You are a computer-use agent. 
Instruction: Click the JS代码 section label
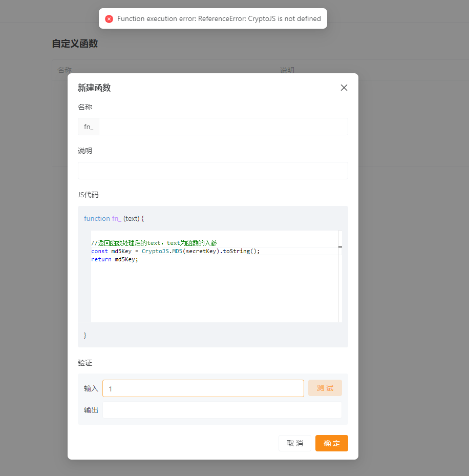(88, 195)
